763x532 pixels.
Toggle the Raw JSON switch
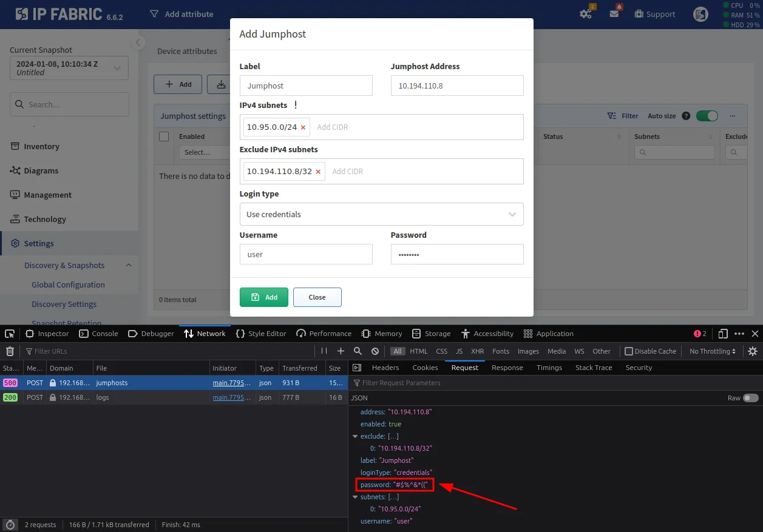point(751,398)
